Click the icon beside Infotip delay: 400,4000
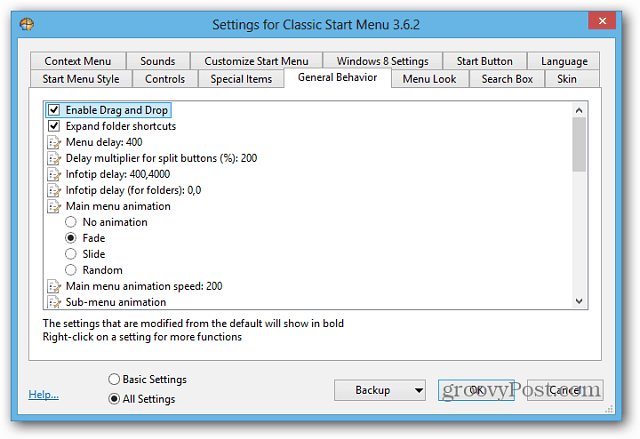The height and width of the screenshot is (439, 640). [54, 174]
